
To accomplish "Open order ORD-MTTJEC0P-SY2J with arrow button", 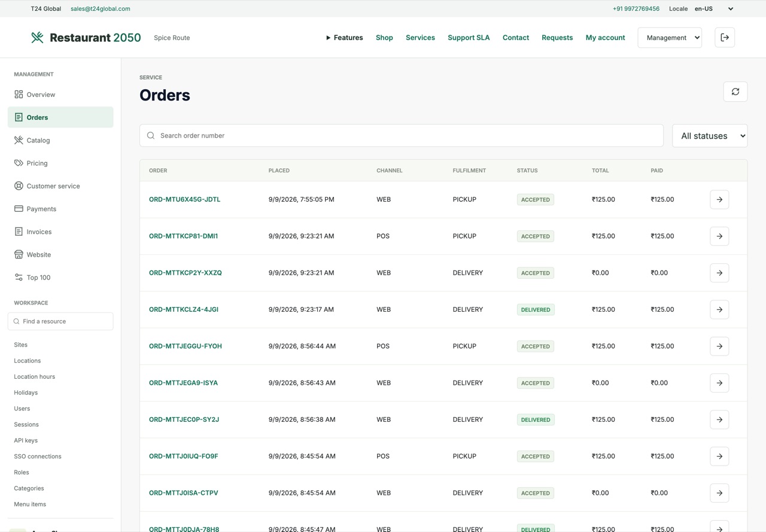I will click(x=719, y=419).
